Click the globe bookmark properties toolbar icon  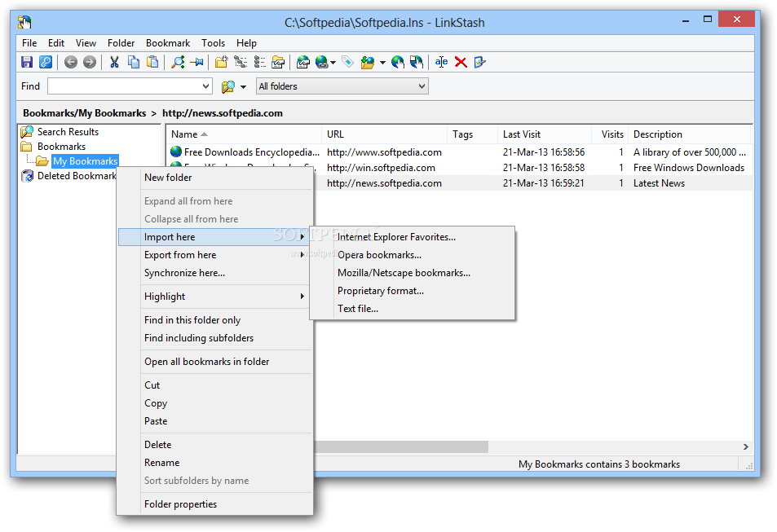point(302,62)
